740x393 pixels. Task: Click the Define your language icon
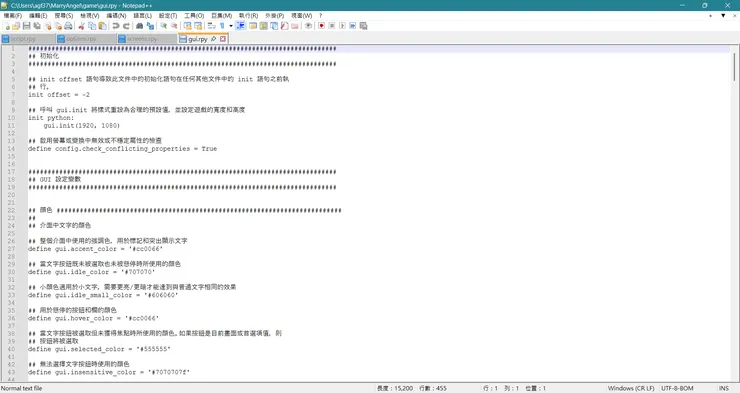[253, 26]
